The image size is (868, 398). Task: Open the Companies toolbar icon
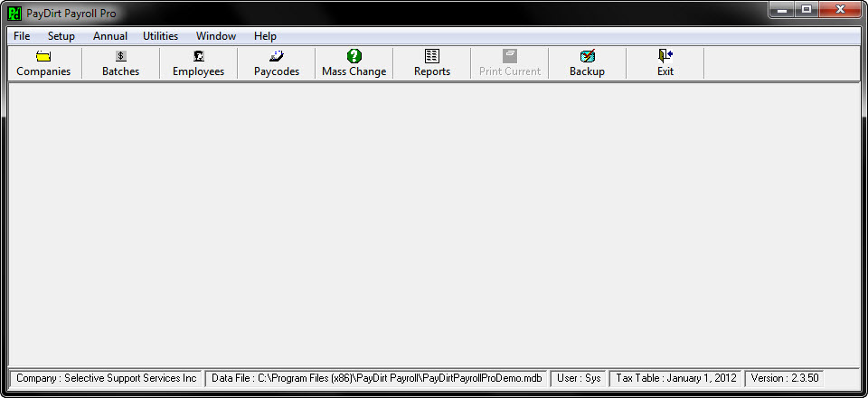pos(43,56)
